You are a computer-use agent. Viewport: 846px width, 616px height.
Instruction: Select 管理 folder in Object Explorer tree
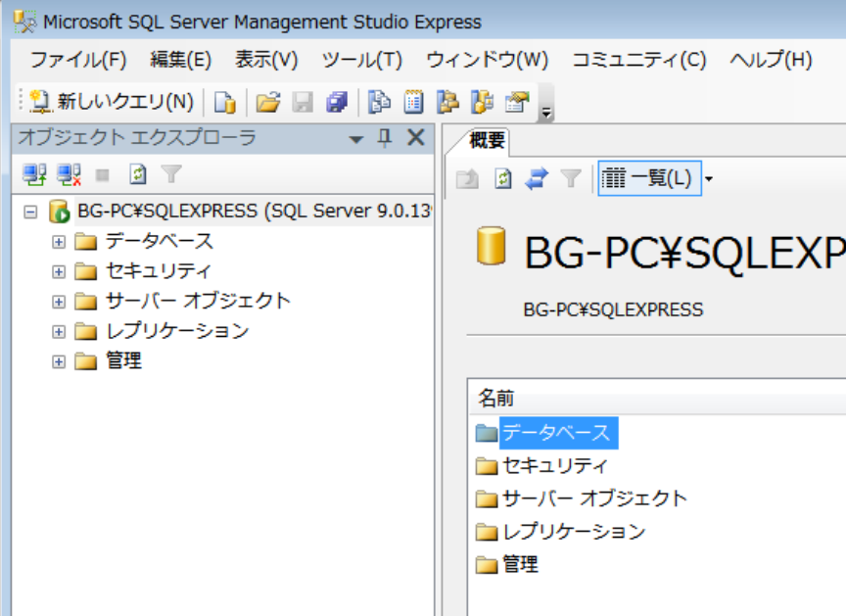pos(123,360)
